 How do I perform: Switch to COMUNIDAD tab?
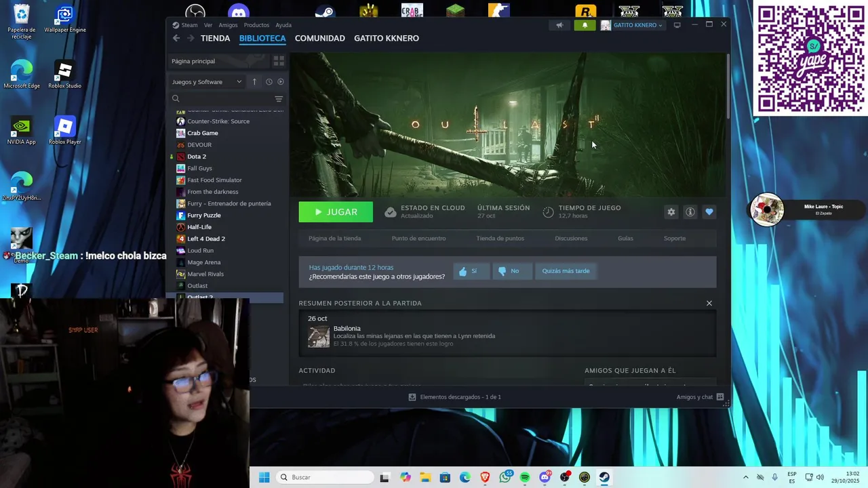click(320, 39)
